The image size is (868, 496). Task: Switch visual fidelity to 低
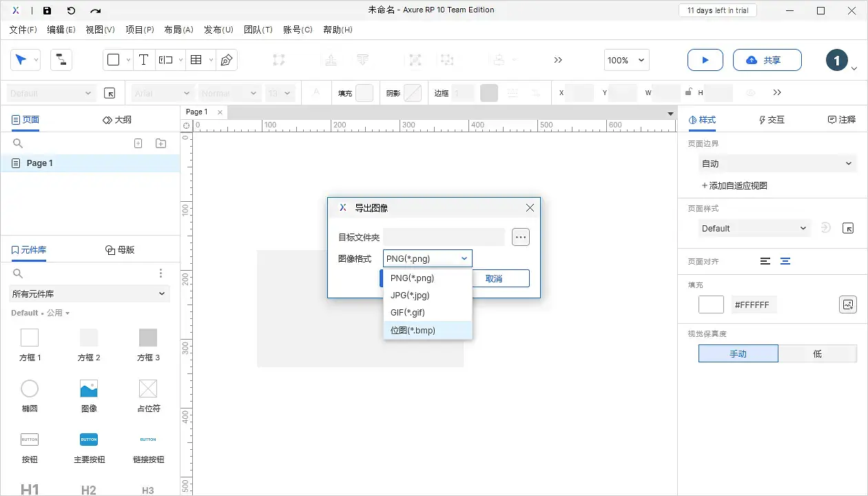(818, 353)
